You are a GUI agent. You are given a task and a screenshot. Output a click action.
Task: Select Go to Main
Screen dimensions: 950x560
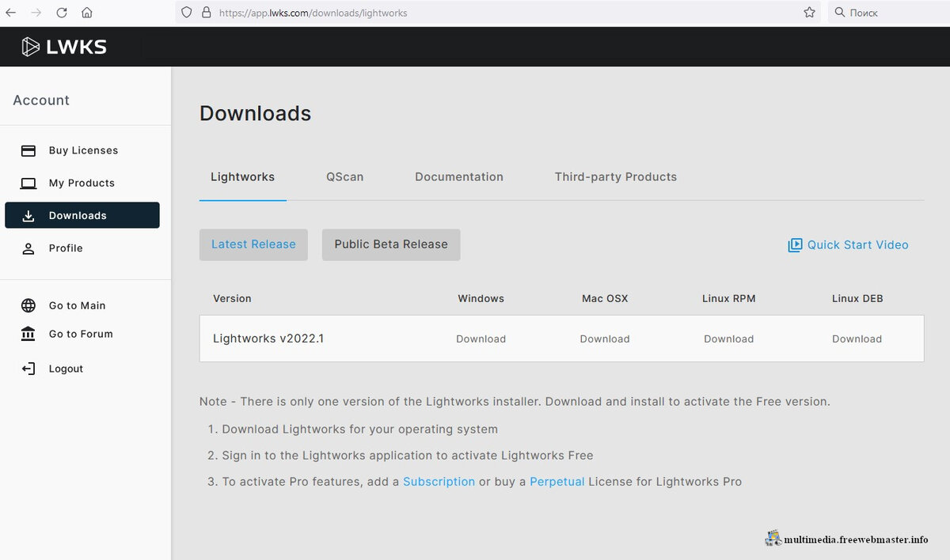(77, 305)
